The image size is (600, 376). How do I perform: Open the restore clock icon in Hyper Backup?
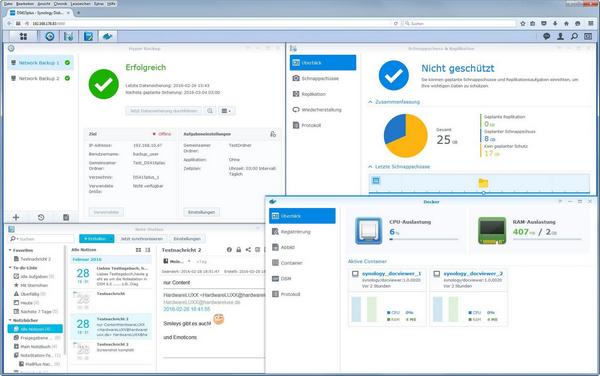point(41,217)
